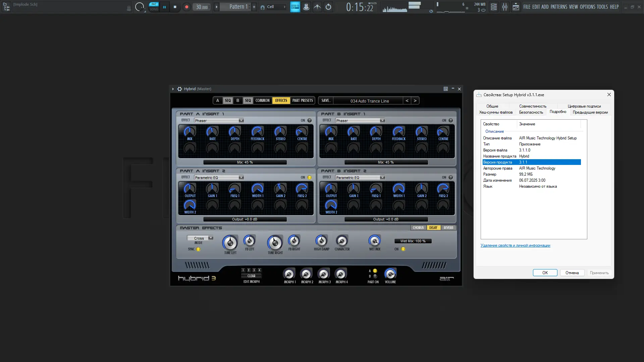Viewport: 644px width, 362px height.
Task: Toggle delay SYNC indicator
Action: (198, 249)
